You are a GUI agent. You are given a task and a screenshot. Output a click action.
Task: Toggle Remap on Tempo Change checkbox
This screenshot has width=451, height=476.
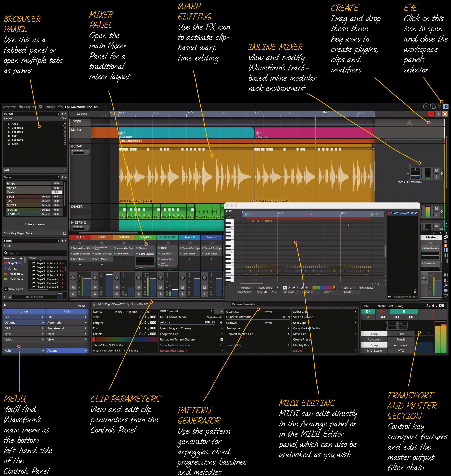(x=222, y=339)
